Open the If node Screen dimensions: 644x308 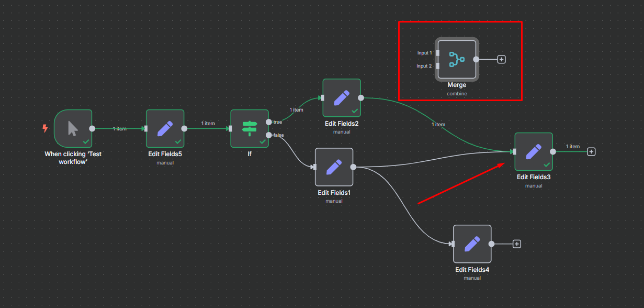250,128
